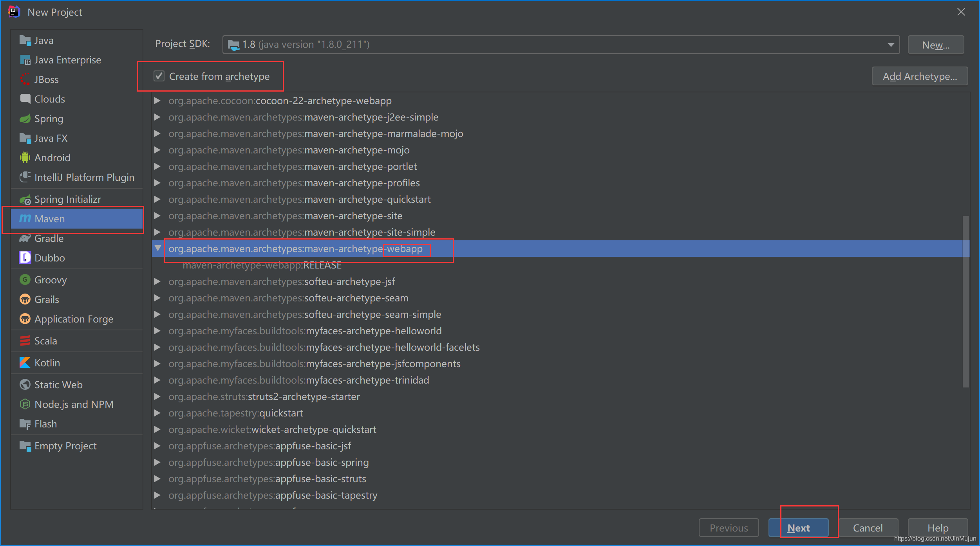Screen dimensions: 980x546
Task: Choose the JBoss icon in sidebar
Action: click(25, 79)
